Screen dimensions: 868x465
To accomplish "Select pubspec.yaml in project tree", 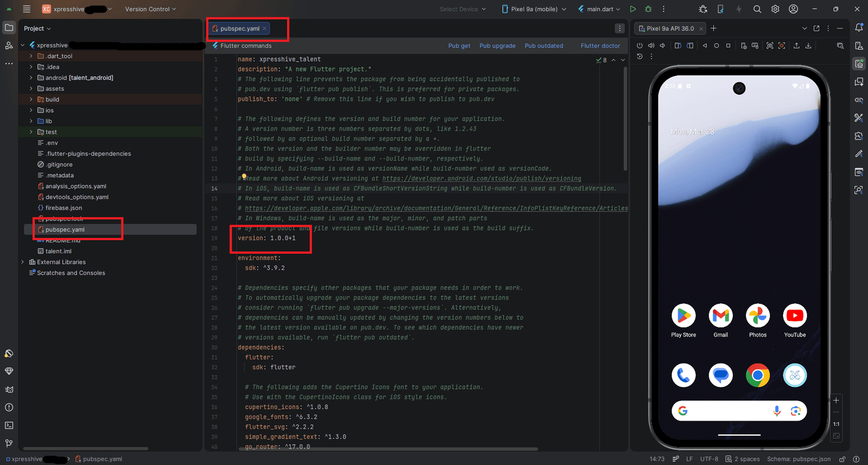I will coord(65,229).
